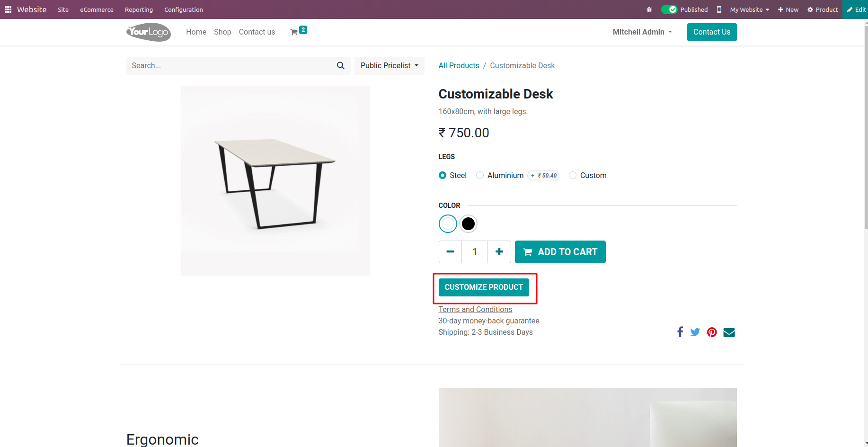Expand the Public Pricelist dropdown
This screenshot has height=447, width=868.
[389, 66]
